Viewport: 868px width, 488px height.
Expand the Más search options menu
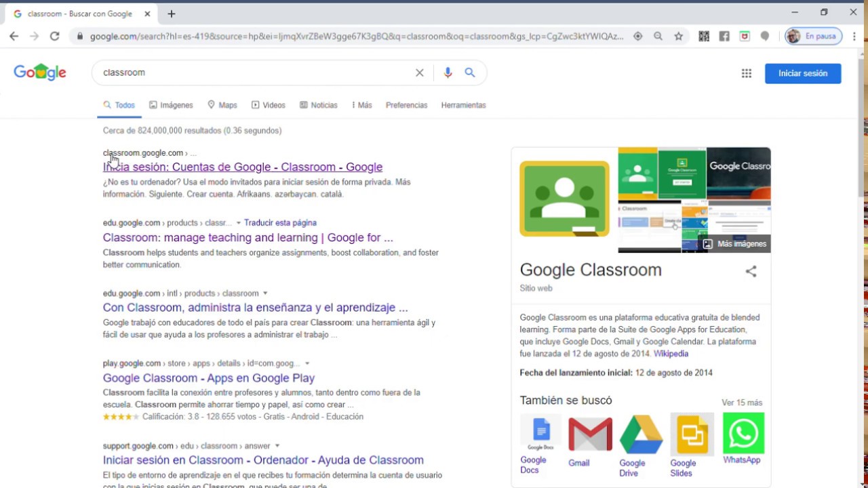coord(362,105)
